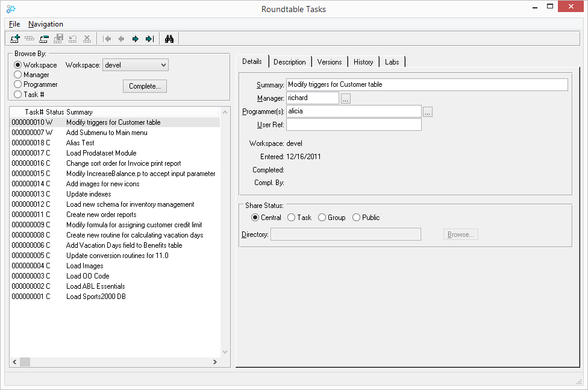
Task: Click the disabled Browse... button
Action: click(x=460, y=234)
